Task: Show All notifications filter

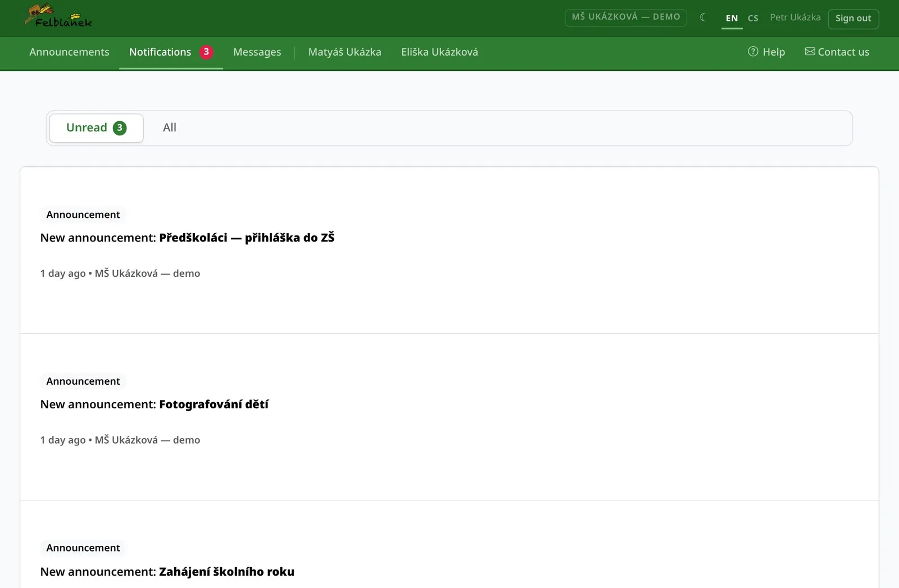Action: tap(169, 128)
